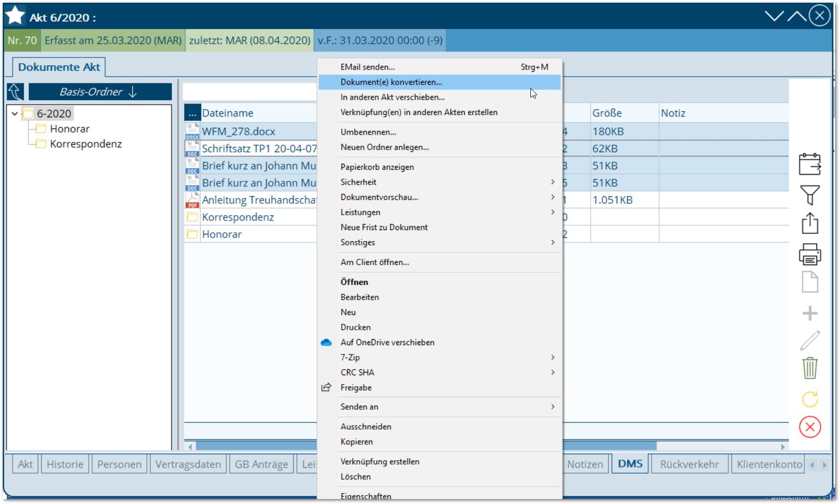840x504 pixels.
Task: Click the star favorite icon in title bar
Action: pos(15,15)
